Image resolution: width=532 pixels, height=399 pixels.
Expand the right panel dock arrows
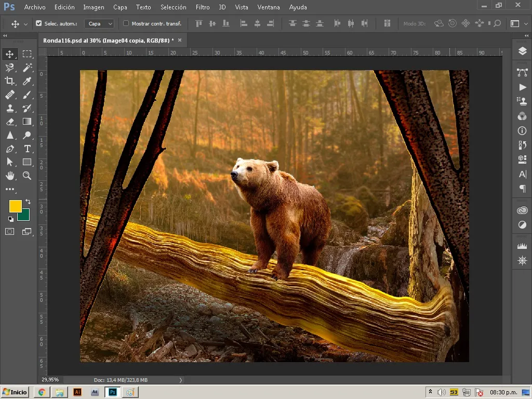click(527, 36)
